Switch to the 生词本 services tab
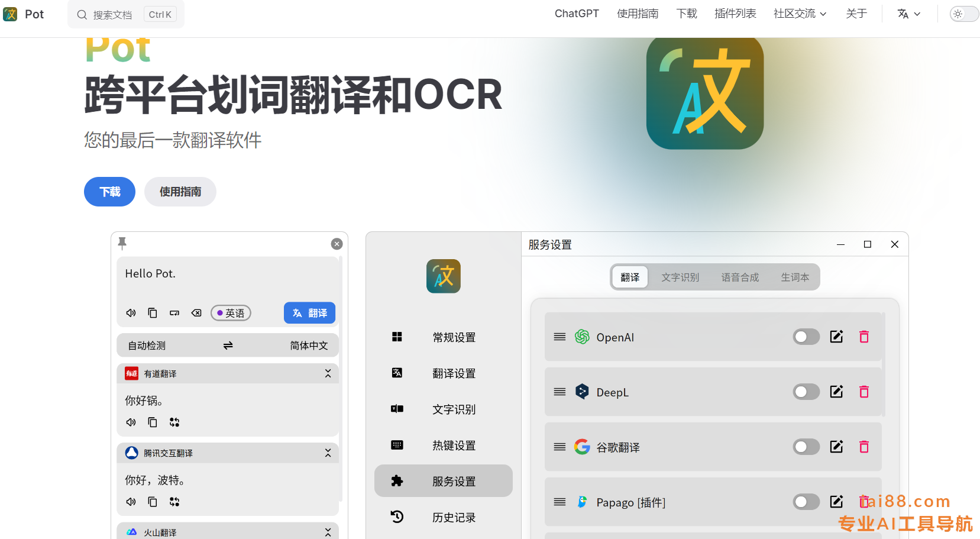This screenshot has width=980, height=539. point(795,277)
